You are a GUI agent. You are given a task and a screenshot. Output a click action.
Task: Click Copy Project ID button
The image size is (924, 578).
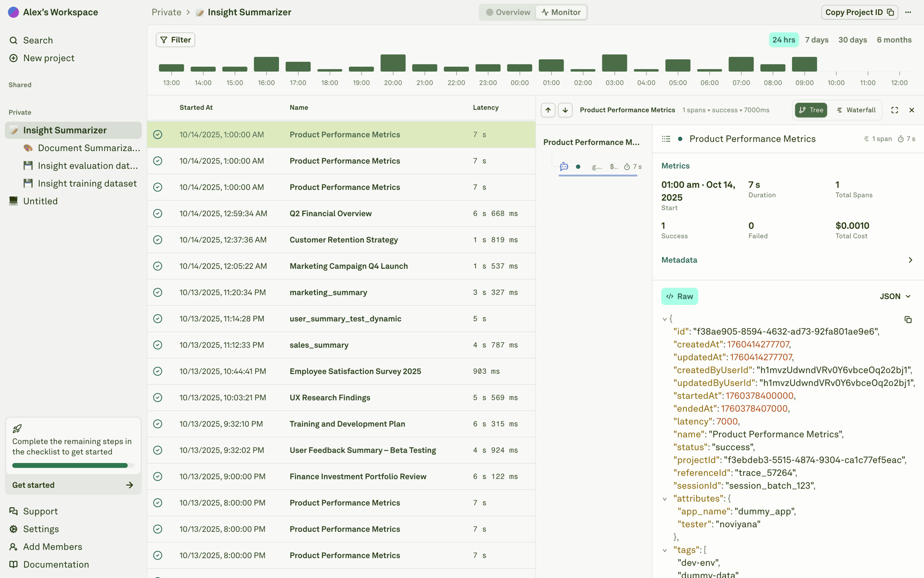pos(860,13)
